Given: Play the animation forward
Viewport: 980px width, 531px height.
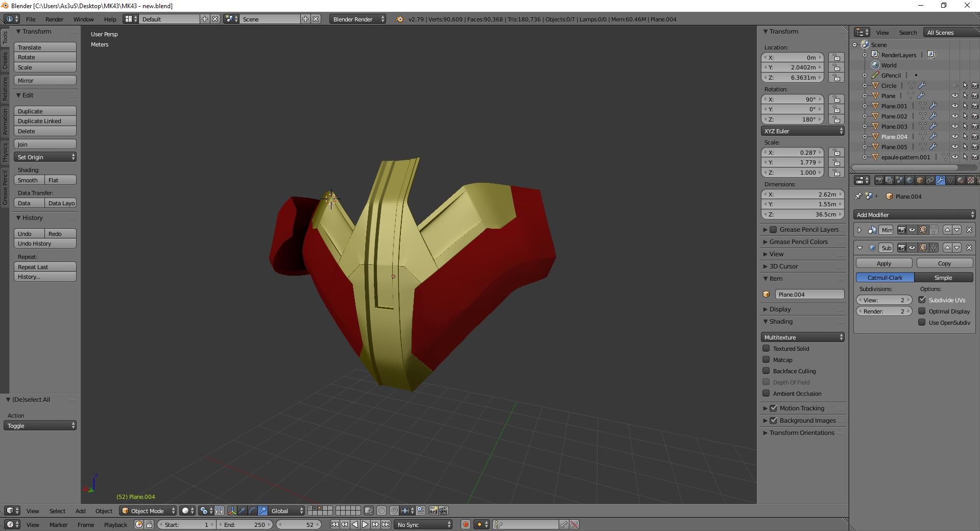Looking at the screenshot, I should coord(365,524).
